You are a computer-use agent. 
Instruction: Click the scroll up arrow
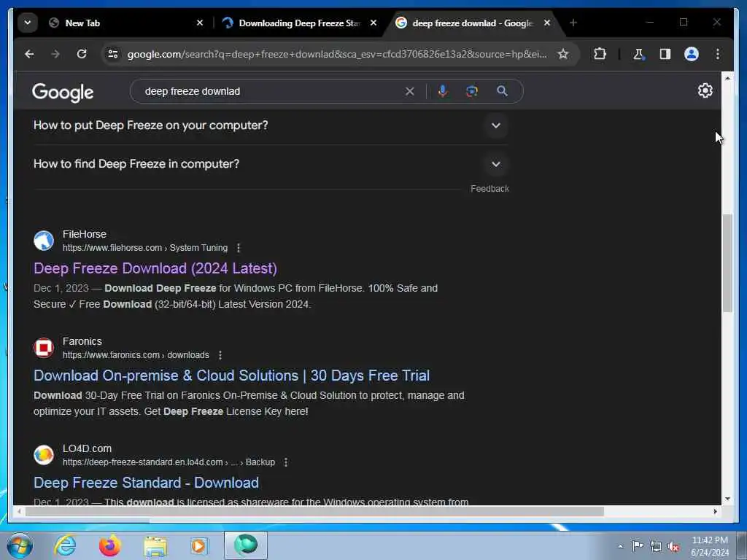click(727, 77)
